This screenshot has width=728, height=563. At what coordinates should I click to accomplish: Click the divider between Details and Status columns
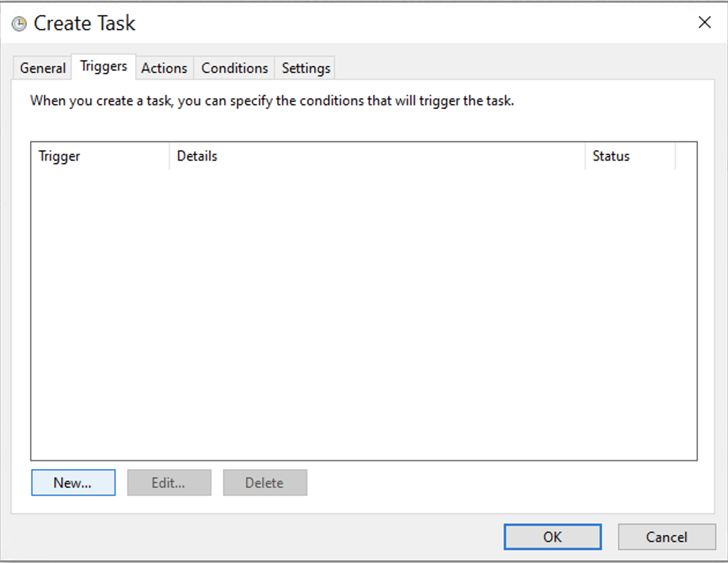584,155
